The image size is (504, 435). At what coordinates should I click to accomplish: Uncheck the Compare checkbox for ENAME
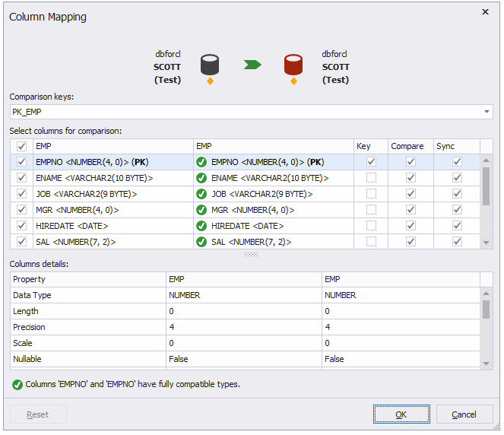point(410,178)
